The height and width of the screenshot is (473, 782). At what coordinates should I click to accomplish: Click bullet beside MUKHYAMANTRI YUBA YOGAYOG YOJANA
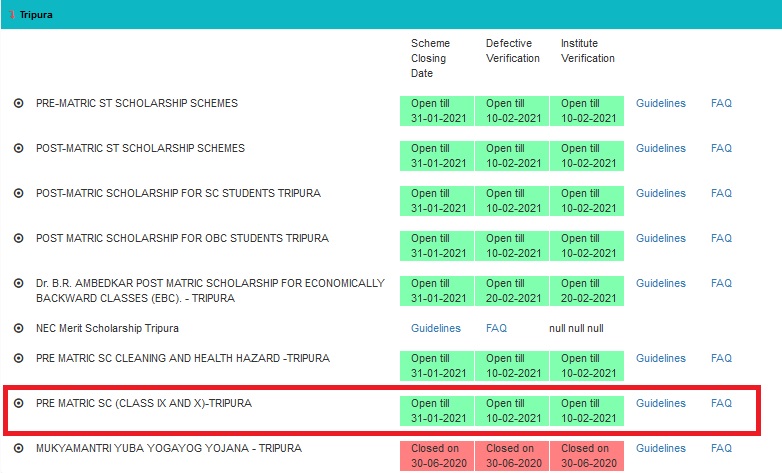18,449
